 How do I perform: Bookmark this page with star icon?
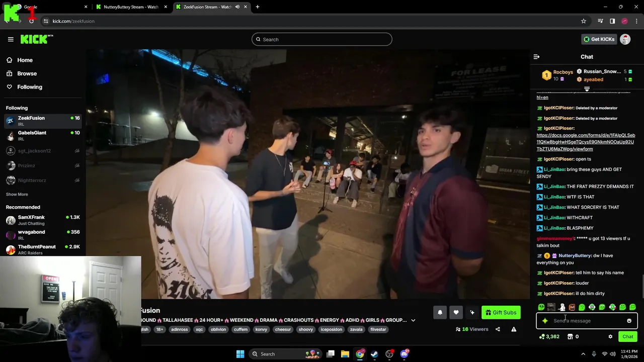[x=584, y=21]
